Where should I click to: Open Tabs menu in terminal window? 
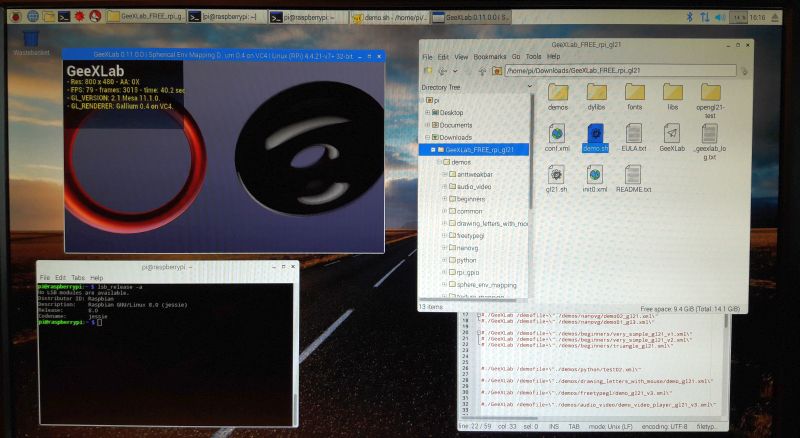click(x=78, y=278)
